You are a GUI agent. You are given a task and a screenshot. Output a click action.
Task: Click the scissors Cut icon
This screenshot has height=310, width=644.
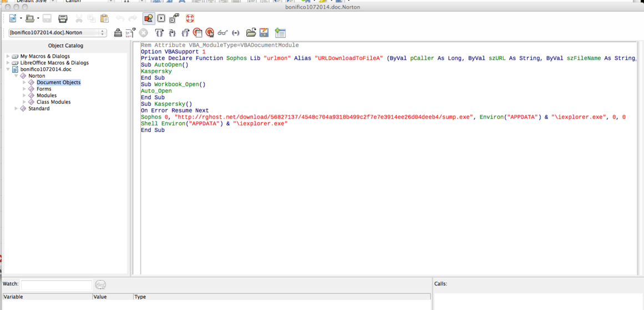click(x=79, y=18)
